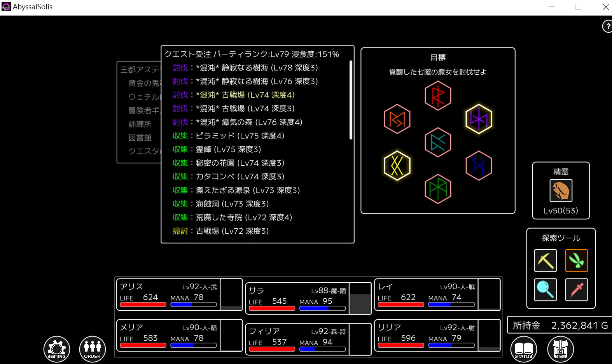612x364 pixels.
Task: Select the red rune witch hexagon at top
Action: point(438,96)
